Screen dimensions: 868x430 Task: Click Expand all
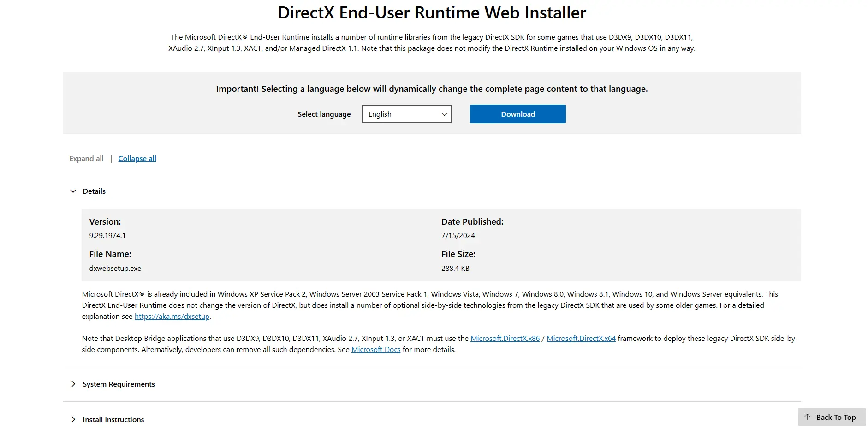tap(86, 158)
